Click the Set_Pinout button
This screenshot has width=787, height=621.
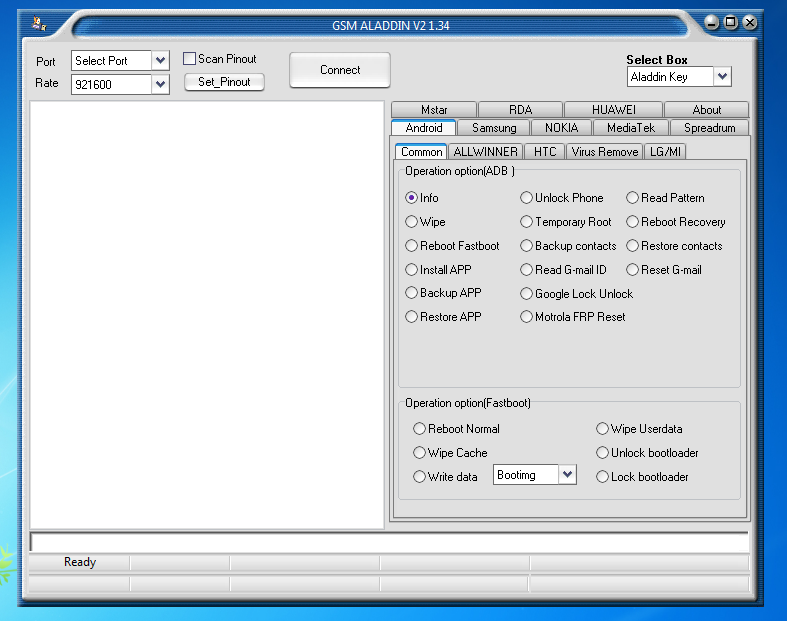224,82
